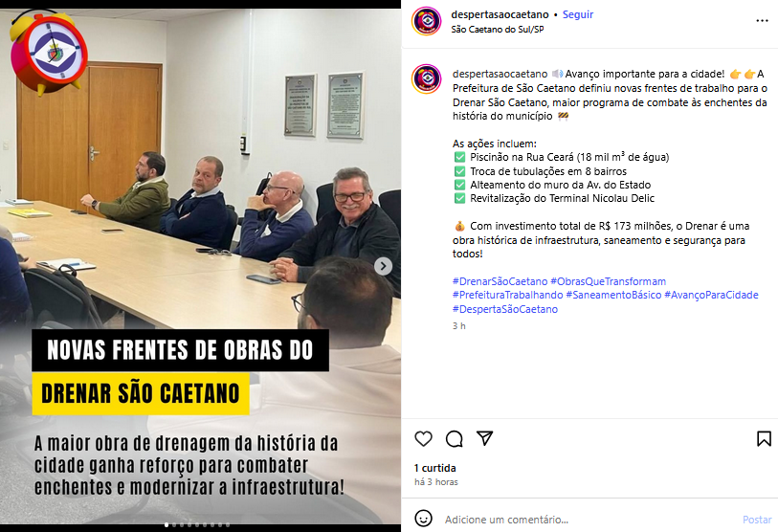Viewport: 778px width, 532px height.
Task: Click the Postar comment button
Action: click(757, 520)
